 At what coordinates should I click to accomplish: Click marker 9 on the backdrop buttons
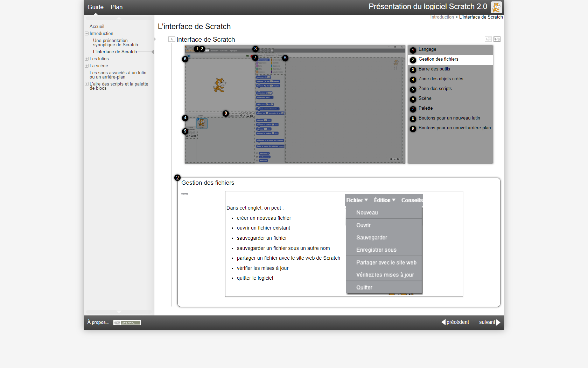click(185, 131)
